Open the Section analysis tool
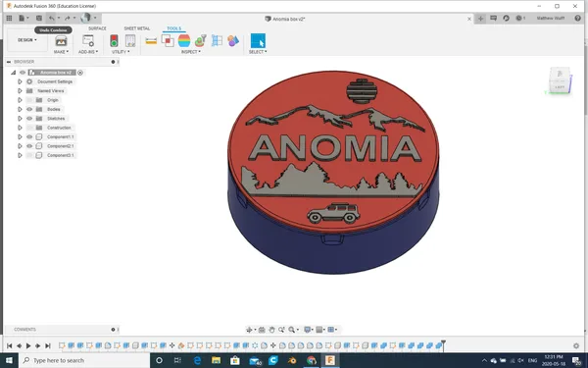The width and height of the screenshot is (588, 368). pyautogui.click(x=217, y=41)
